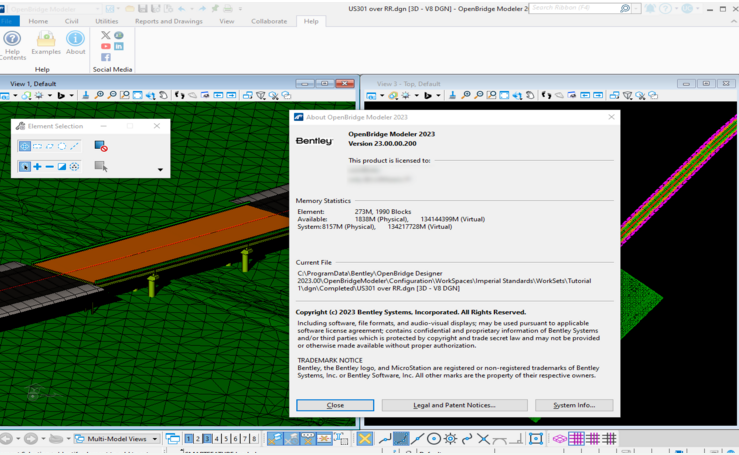739x455 pixels.
Task: Open View Attributes dropdown arrow in View 3
Action: pos(382,96)
